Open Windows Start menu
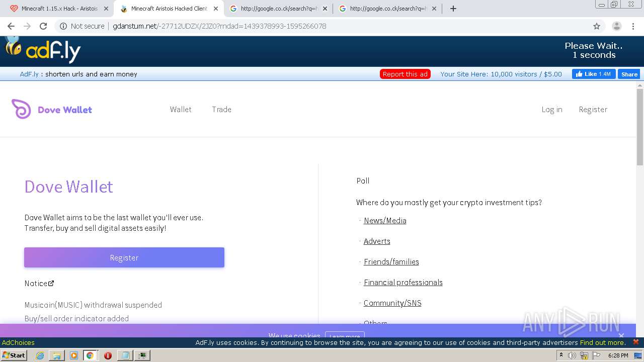The width and height of the screenshot is (644, 362). tap(14, 355)
